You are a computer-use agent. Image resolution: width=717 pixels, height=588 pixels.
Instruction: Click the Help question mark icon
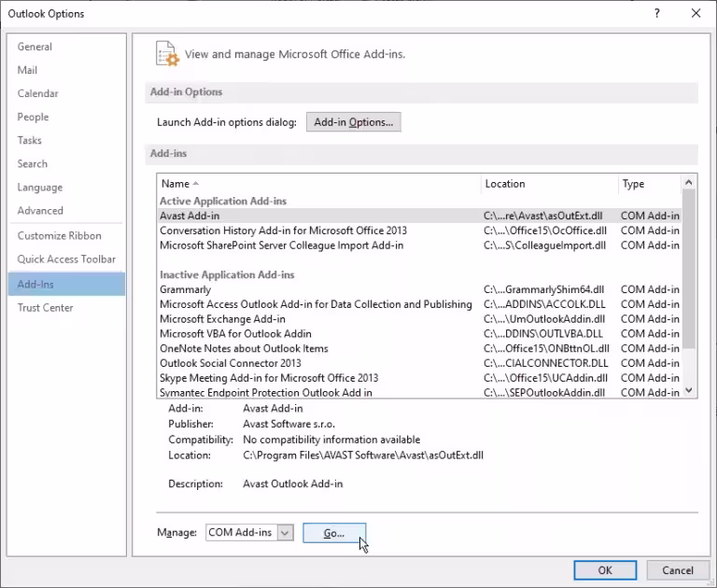pos(657,13)
